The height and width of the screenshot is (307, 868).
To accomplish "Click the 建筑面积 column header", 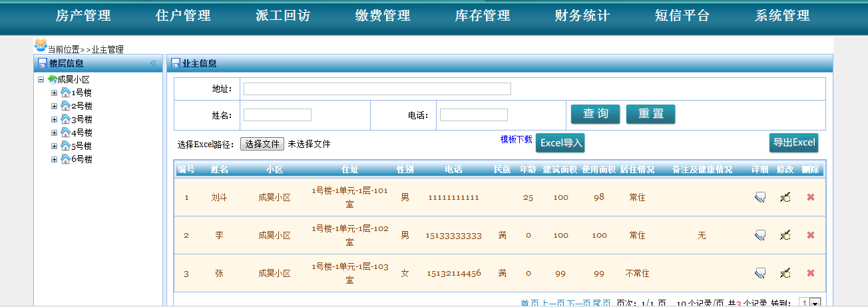I will 560,170.
